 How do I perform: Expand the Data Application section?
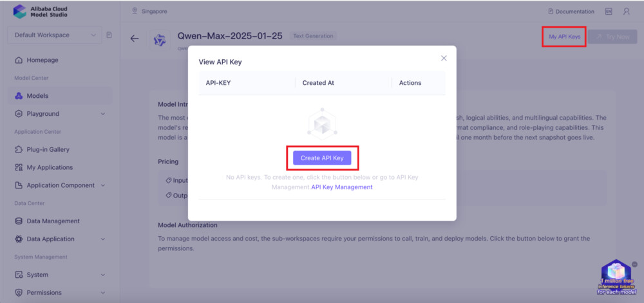click(x=102, y=239)
